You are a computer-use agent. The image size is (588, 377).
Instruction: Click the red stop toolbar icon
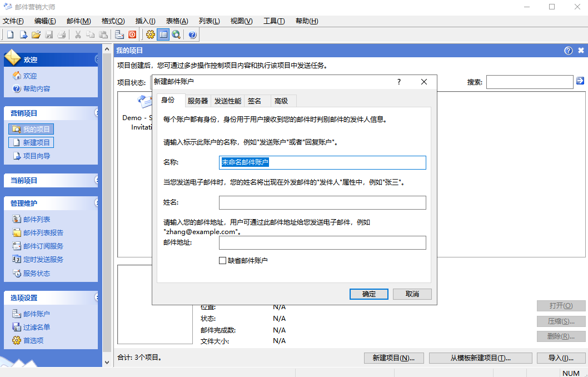point(132,35)
